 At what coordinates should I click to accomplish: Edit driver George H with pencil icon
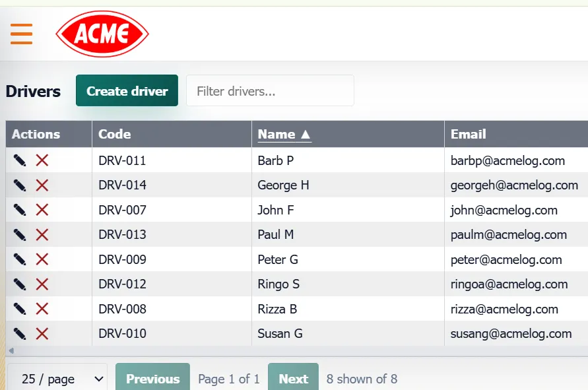coord(20,185)
